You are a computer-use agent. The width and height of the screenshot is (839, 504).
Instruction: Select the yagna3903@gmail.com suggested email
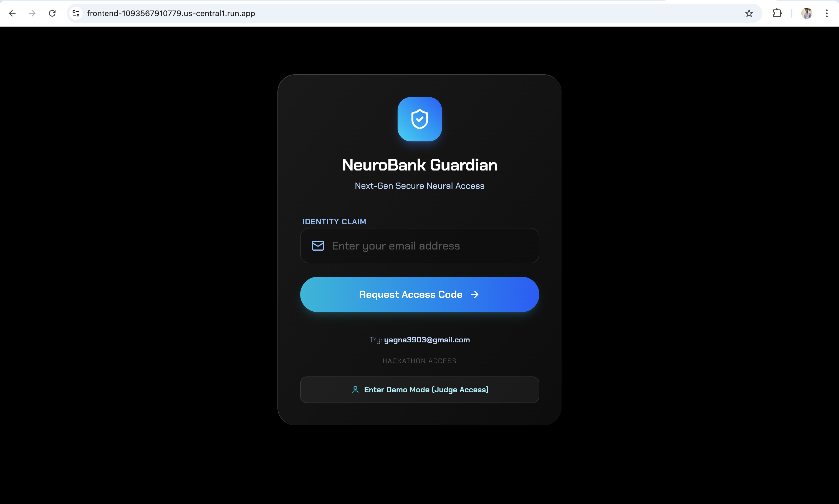pos(427,340)
